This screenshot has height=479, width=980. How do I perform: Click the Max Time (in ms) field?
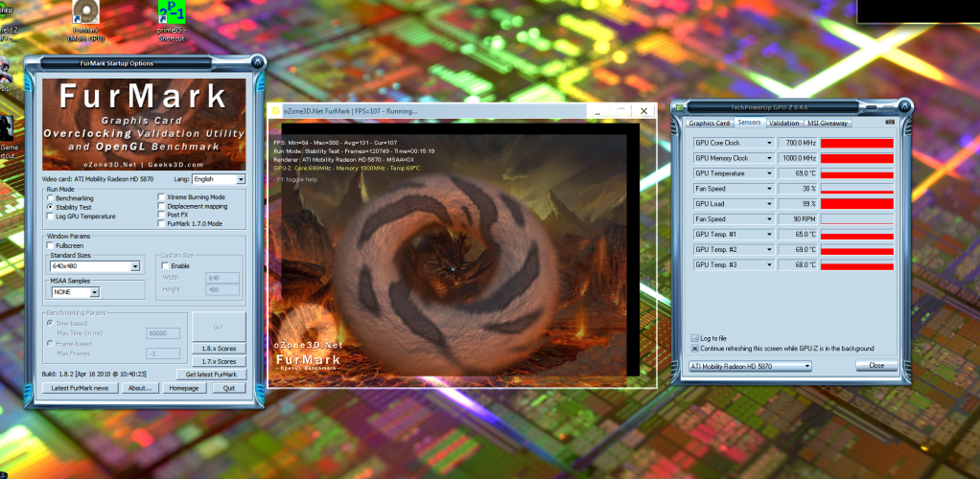162,333
